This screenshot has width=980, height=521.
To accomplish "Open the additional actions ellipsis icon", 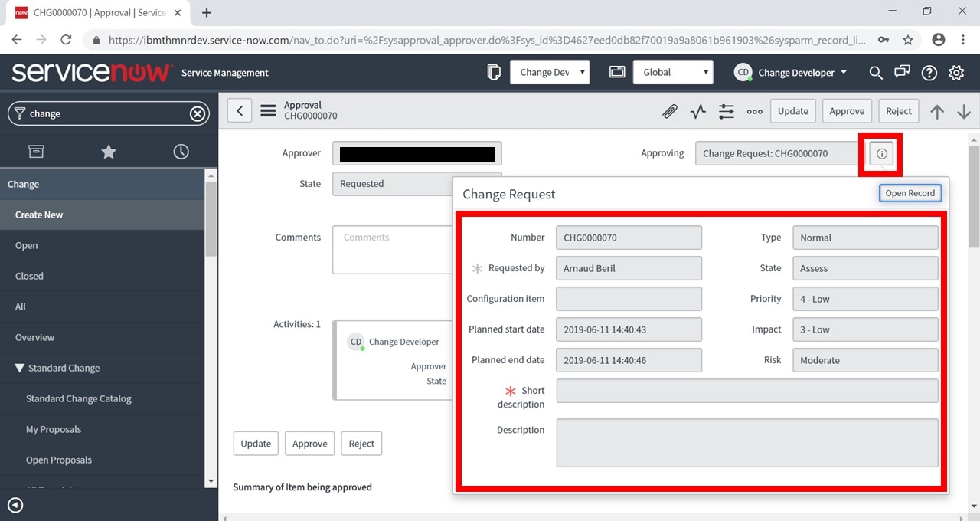I will [x=754, y=111].
